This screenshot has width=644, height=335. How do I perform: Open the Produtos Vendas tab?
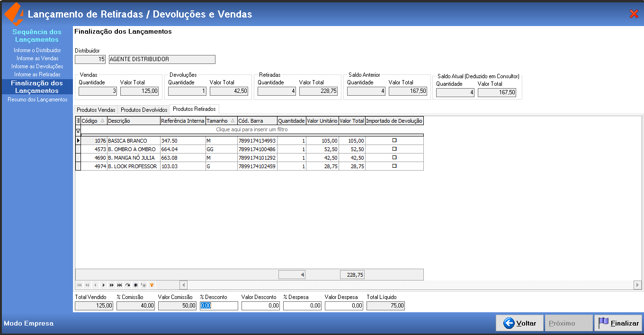pos(96,110)
